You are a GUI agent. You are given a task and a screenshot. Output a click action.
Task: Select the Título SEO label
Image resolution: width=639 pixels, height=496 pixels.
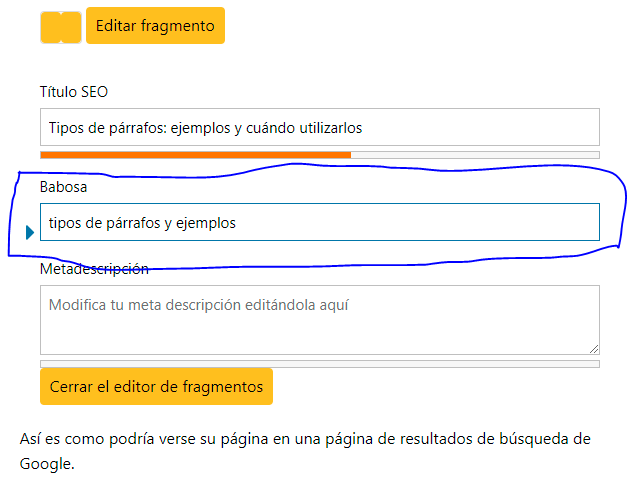coord(74,92)
